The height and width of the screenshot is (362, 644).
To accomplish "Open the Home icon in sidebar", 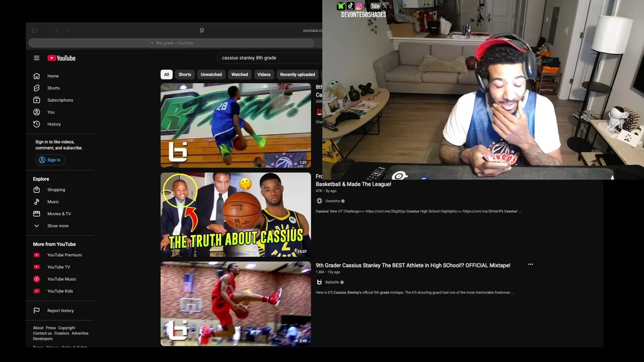I will [36, 76].
